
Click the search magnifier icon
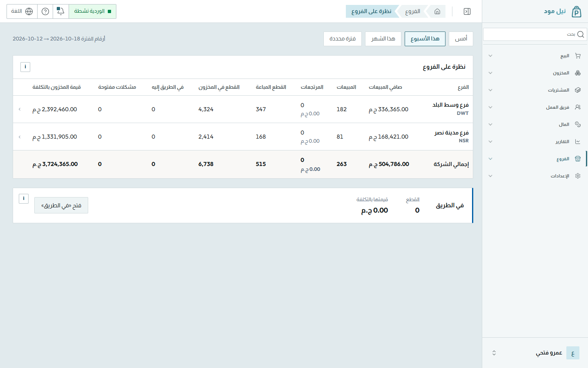pos(581,34)
